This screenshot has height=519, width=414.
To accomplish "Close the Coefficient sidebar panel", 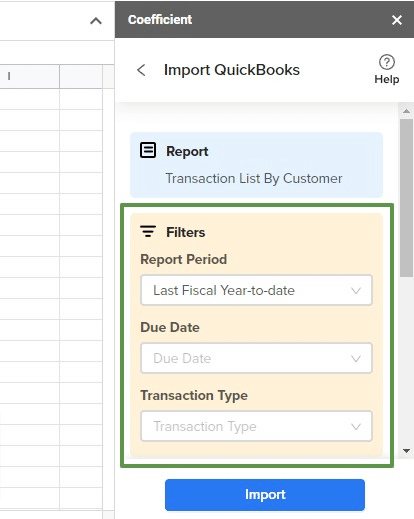I will pos(397,20).
